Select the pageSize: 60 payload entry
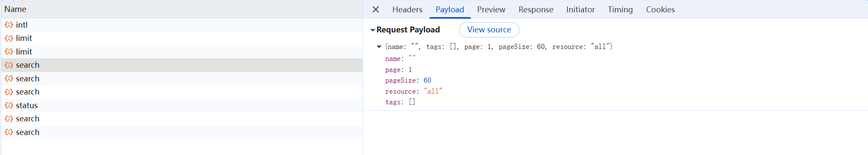The width and height of the screenshot is (868, 155). [x=408, y=80]
